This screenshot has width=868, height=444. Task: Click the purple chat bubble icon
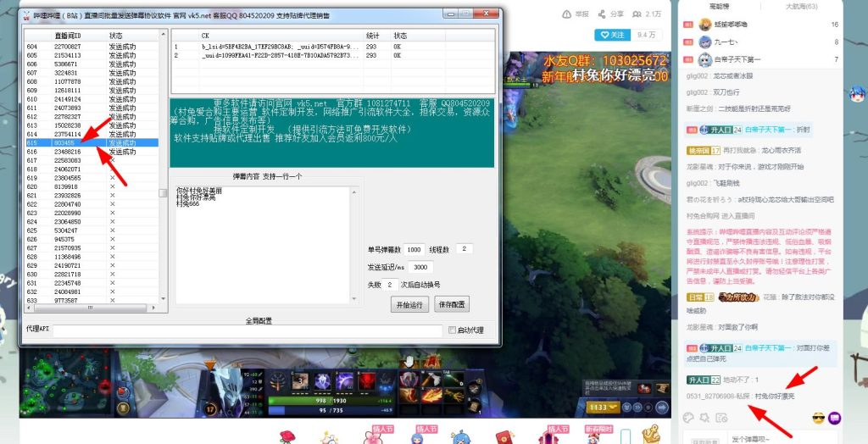coord(834,418)
